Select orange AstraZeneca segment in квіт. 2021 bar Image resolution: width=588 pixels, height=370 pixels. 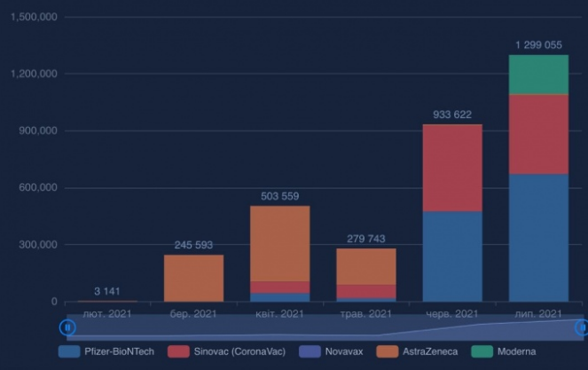tap(279, 243)
